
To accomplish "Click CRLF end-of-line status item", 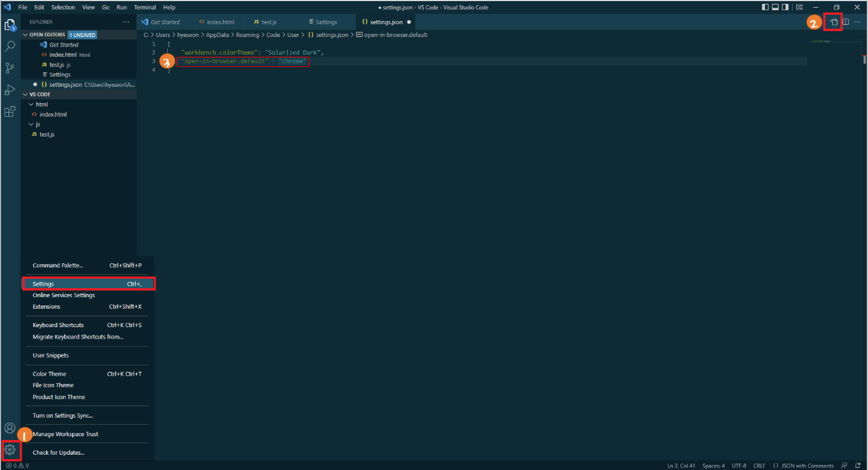I will pyautogui.click(x=759, y=466).
